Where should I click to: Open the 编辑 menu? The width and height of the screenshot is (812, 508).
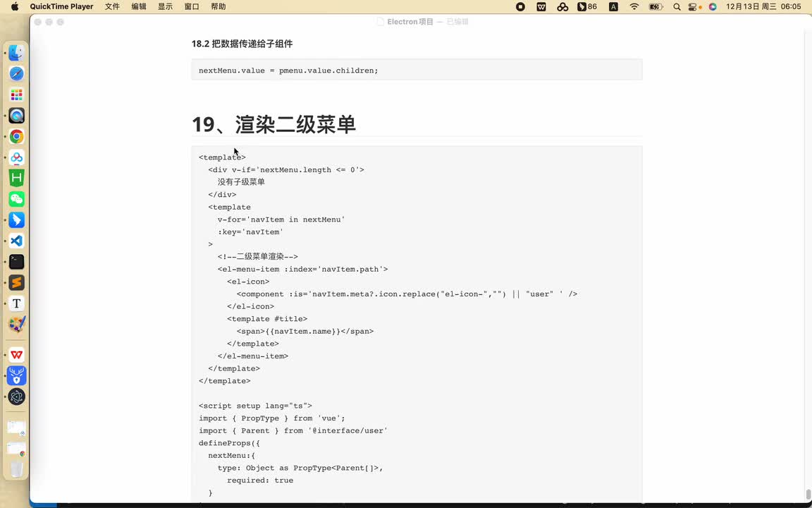click(139, 7)
